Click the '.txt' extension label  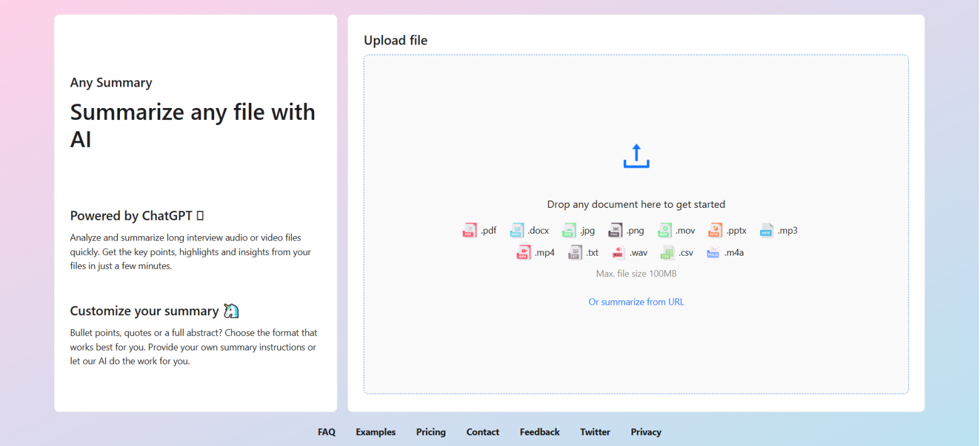point(592,253)
